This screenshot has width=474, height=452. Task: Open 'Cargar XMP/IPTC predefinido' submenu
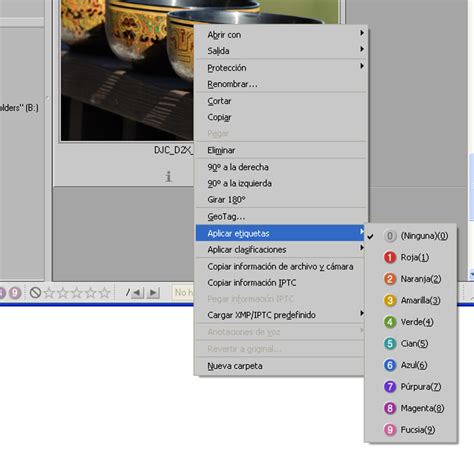281,315
